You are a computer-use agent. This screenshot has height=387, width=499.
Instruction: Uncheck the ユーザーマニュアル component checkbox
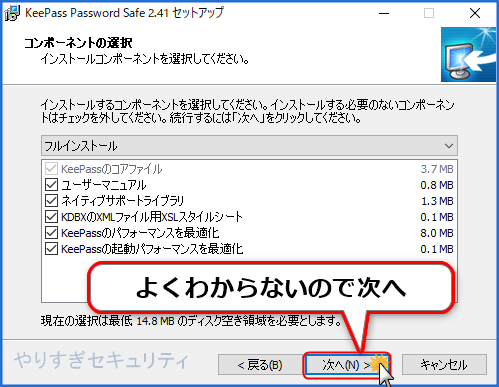(x=51, y=185)
